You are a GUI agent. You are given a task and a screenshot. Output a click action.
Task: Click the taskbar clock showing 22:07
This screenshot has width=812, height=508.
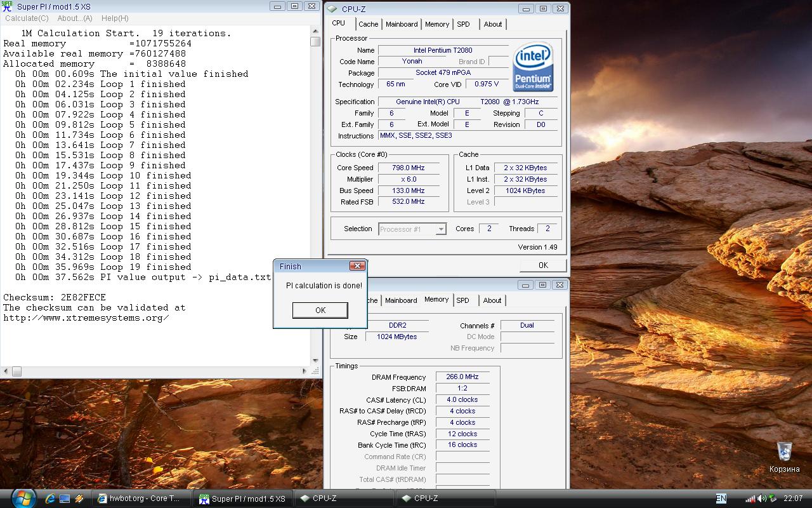tap(793, 498)
